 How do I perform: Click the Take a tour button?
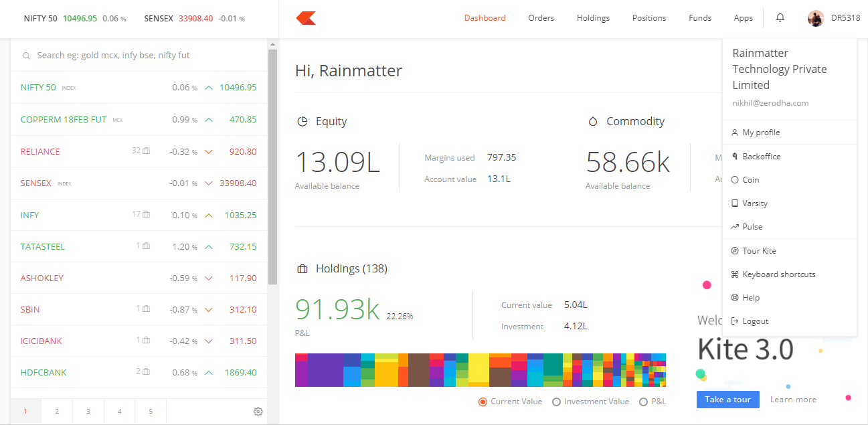click(x=727, y=400)
